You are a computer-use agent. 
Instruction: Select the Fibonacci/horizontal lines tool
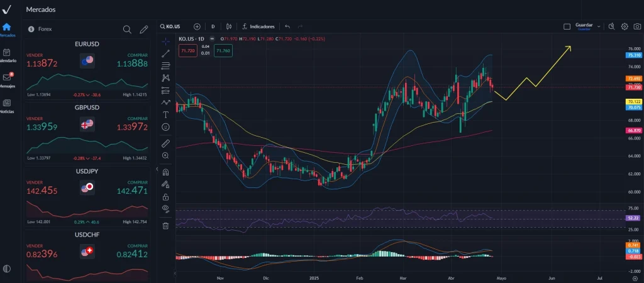(x=165, y=65)
